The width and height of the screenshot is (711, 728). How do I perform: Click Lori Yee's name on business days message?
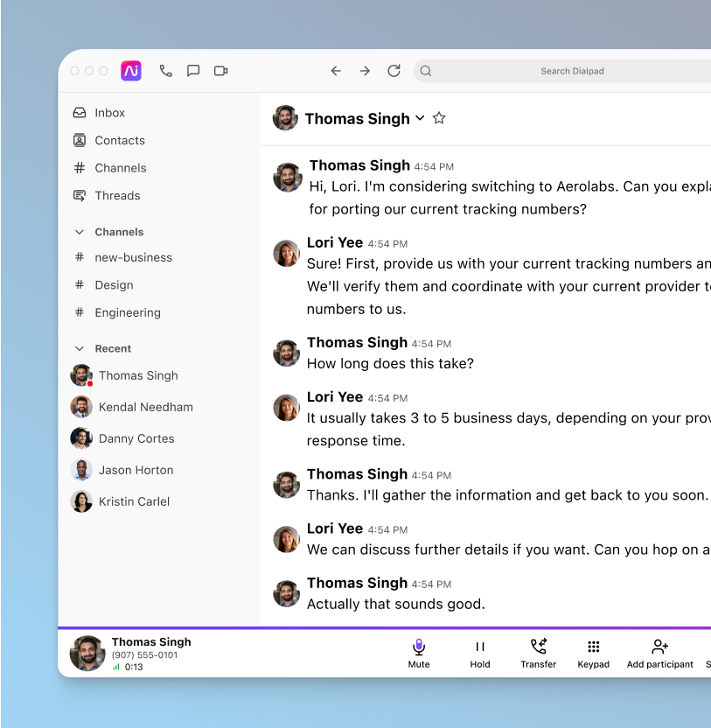(x=335, y=397)
